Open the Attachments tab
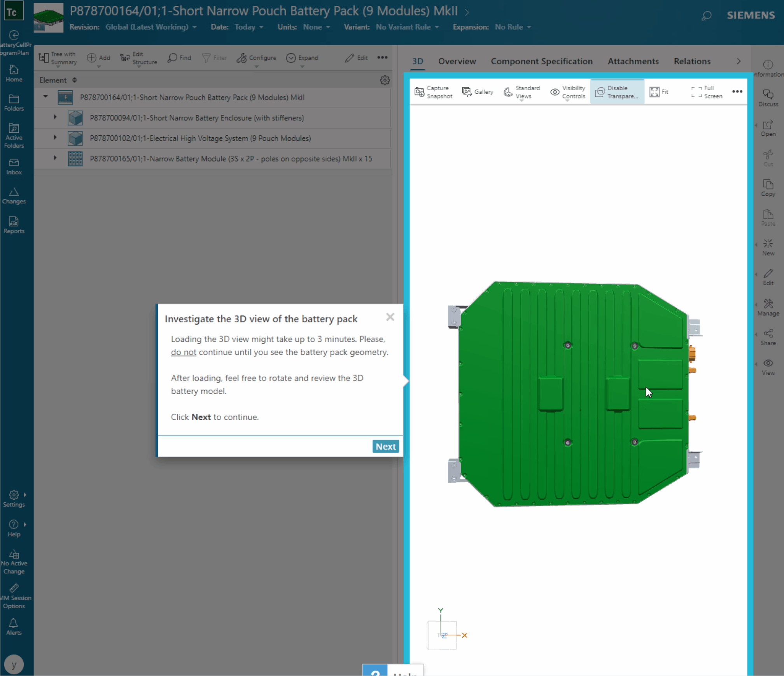 coord(633,61)
